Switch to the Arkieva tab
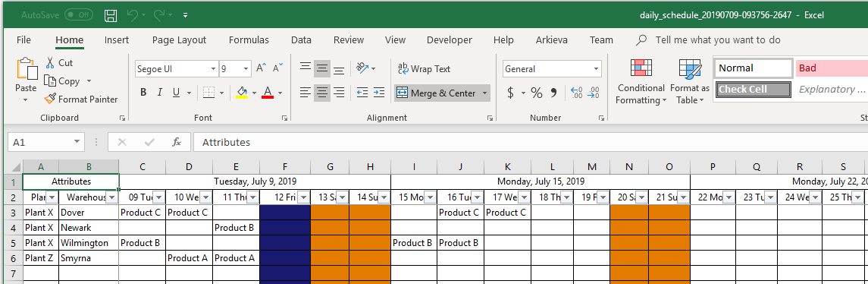 tap(551, 40)
